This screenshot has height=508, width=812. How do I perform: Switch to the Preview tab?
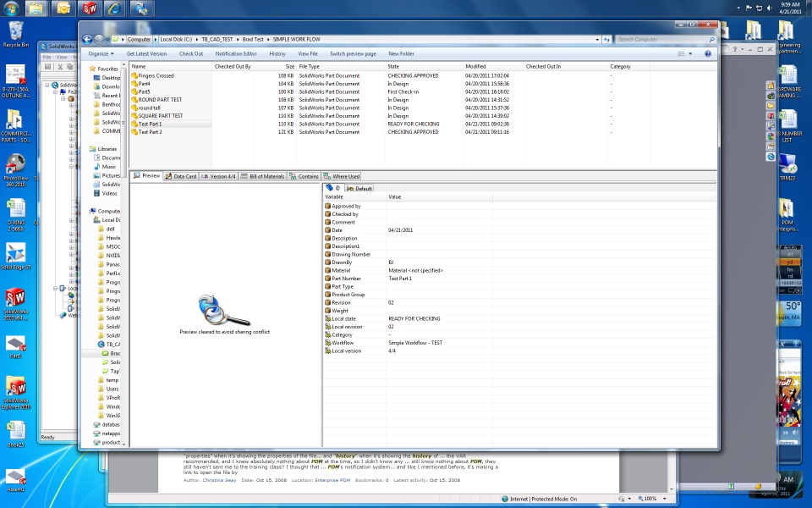pyautogui.click(x=146, y=176)
